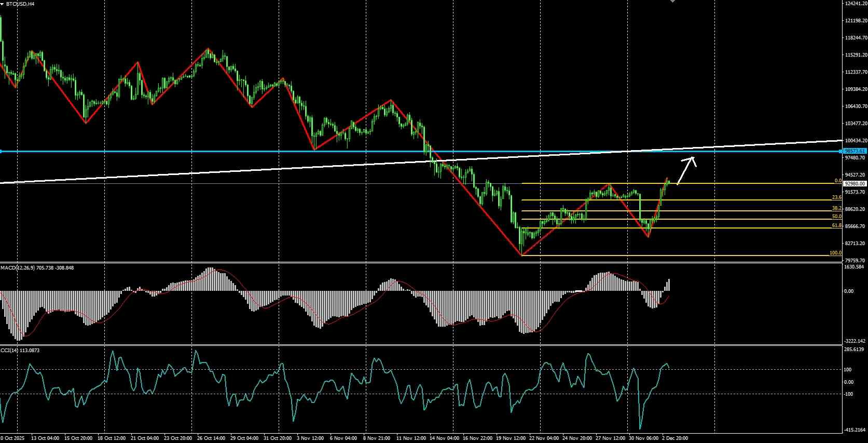Select the BTCUSD,H4 chart title
868x443 pixels.
point(21,4)
